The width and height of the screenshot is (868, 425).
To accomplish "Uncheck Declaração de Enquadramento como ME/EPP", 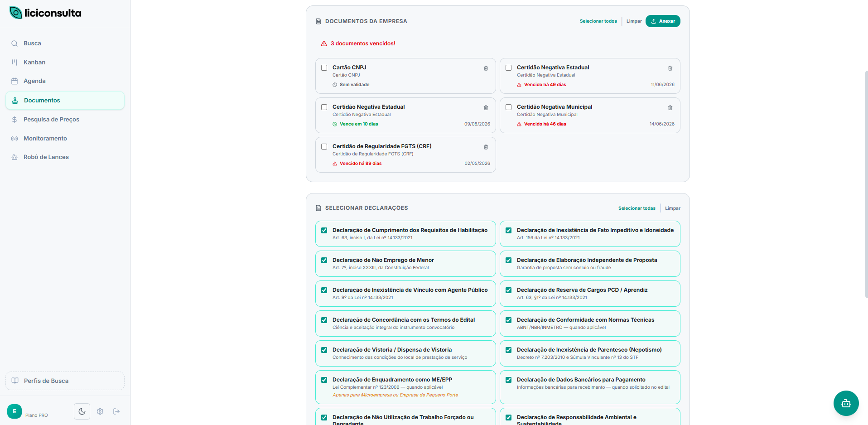I will (x=324, y=380).
